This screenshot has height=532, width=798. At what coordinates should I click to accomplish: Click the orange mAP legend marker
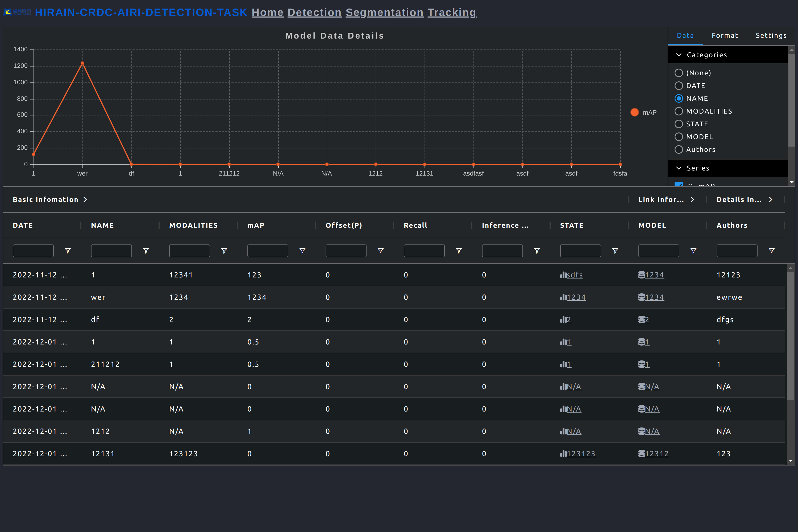(x=634, y=112)
